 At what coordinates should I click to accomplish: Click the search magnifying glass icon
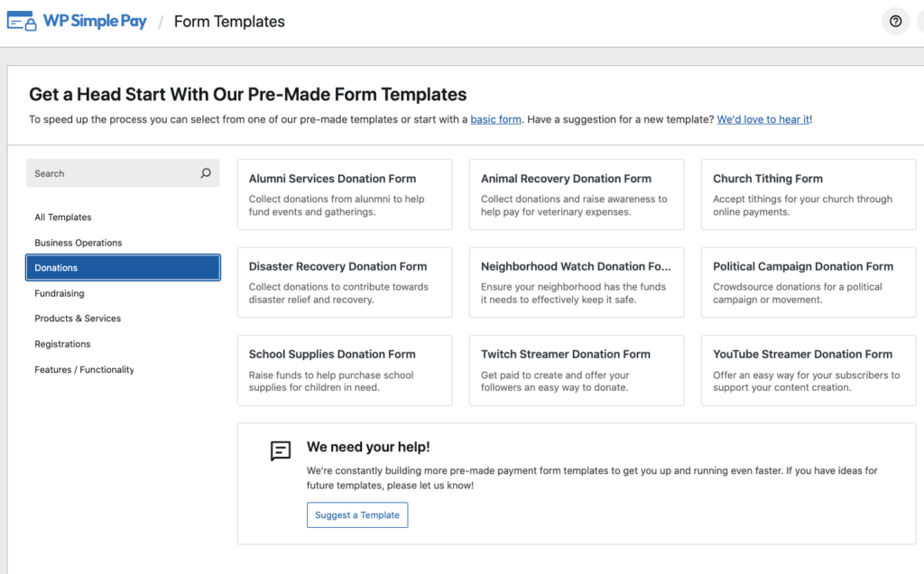(206, 173)
